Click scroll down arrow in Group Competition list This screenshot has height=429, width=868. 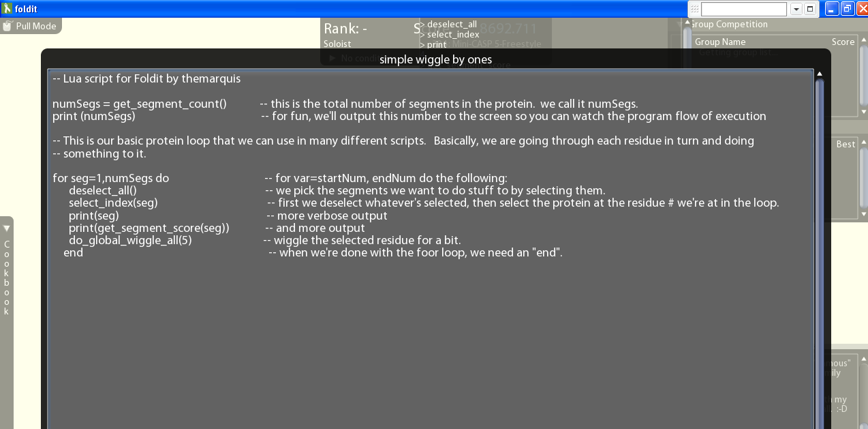coord(863,111)
